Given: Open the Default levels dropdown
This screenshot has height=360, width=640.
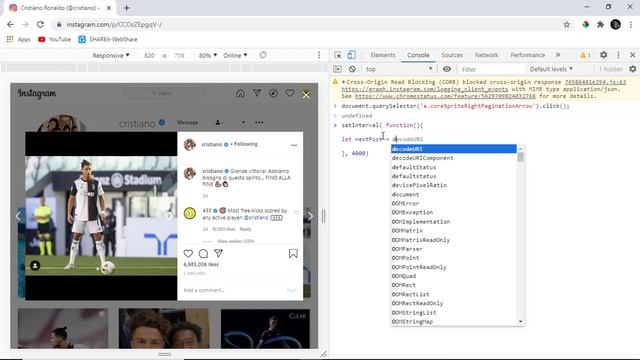Looking at the screenshot, I should (551, 69).
